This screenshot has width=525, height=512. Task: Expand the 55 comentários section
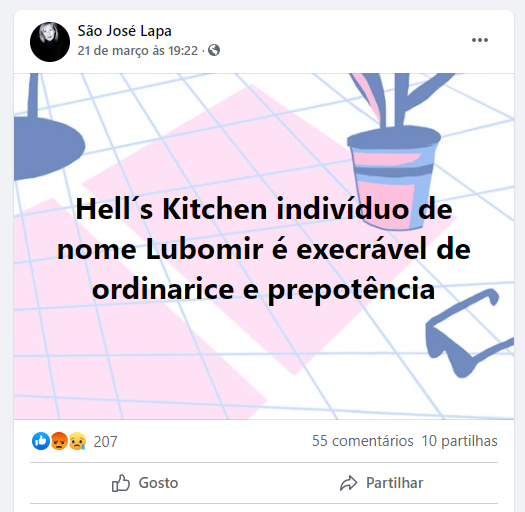pyautogui.click(x=363, y=441)
